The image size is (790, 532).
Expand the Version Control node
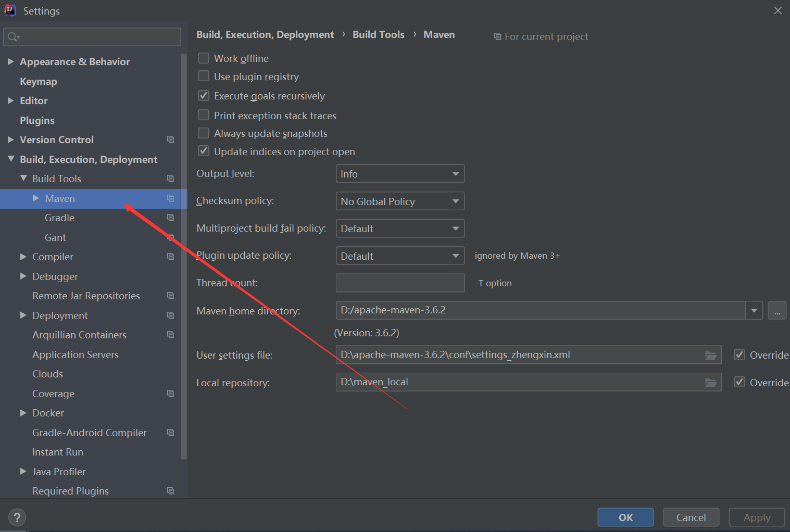[10, 140]
